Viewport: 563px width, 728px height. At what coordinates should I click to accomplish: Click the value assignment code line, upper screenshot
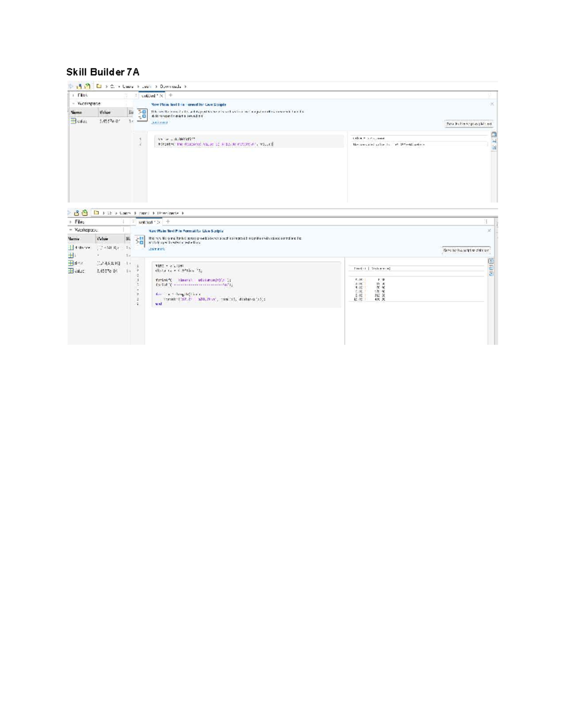176,139
